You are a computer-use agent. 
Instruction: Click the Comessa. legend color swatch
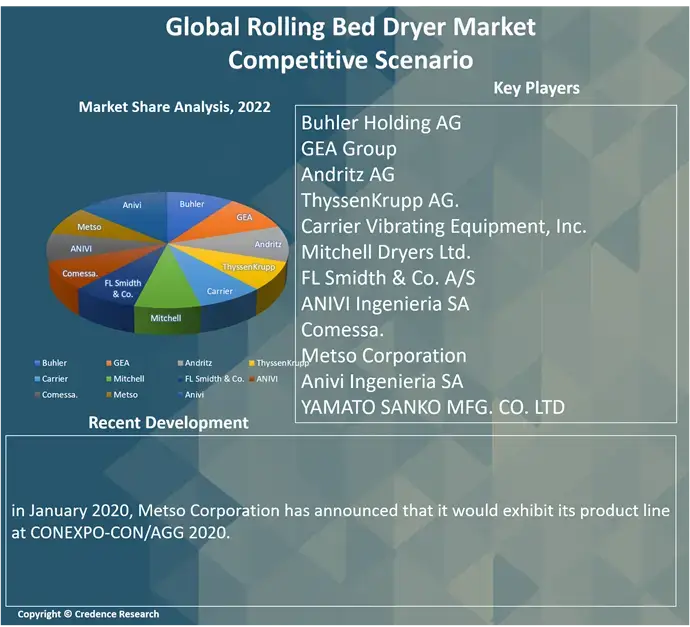tap(36, 395)
